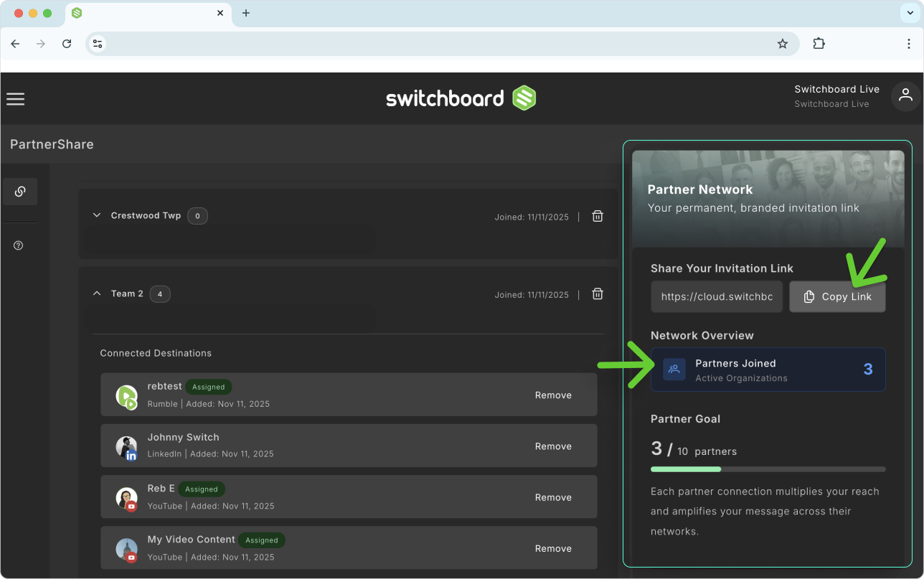Image resolution: width=924 pixels, height=579 pixels.
Task: Open the browser three-dot menu
Action: point(909,44)
